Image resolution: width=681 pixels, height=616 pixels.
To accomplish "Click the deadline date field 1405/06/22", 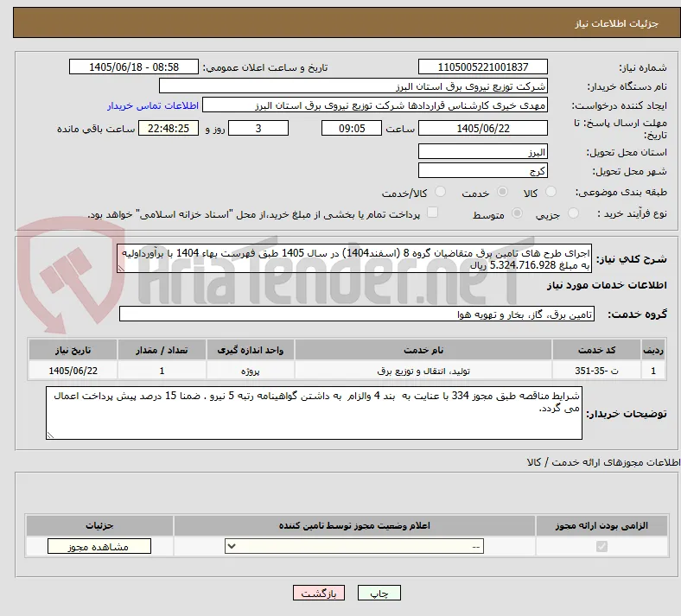I will click(483, 128).
